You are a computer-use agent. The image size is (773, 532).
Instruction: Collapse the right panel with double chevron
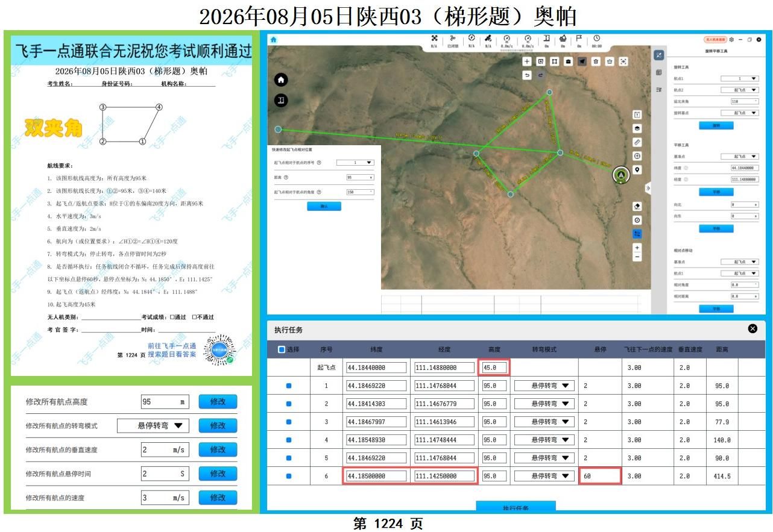click(648, 188)
